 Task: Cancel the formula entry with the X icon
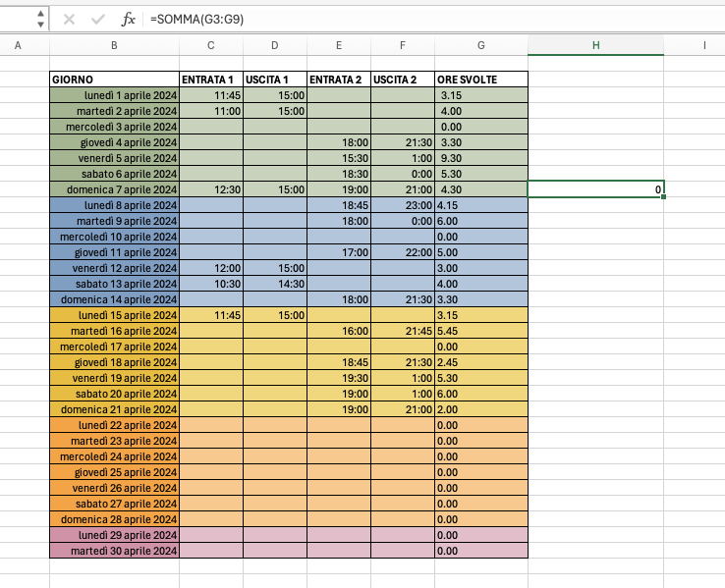click(x=69, y=20)
